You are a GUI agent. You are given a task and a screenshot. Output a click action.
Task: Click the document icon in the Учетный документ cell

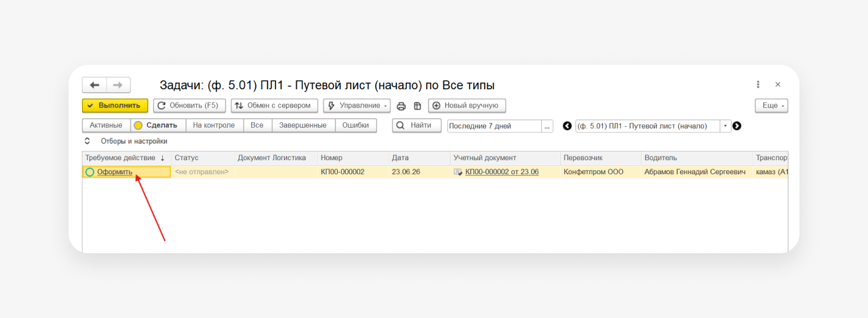(458, 172)
